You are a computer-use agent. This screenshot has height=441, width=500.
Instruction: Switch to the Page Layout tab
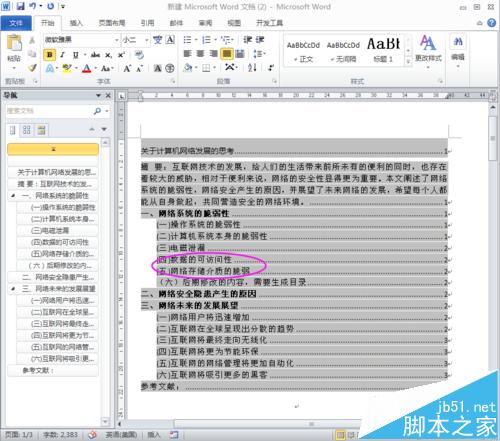tap(112, 23)
